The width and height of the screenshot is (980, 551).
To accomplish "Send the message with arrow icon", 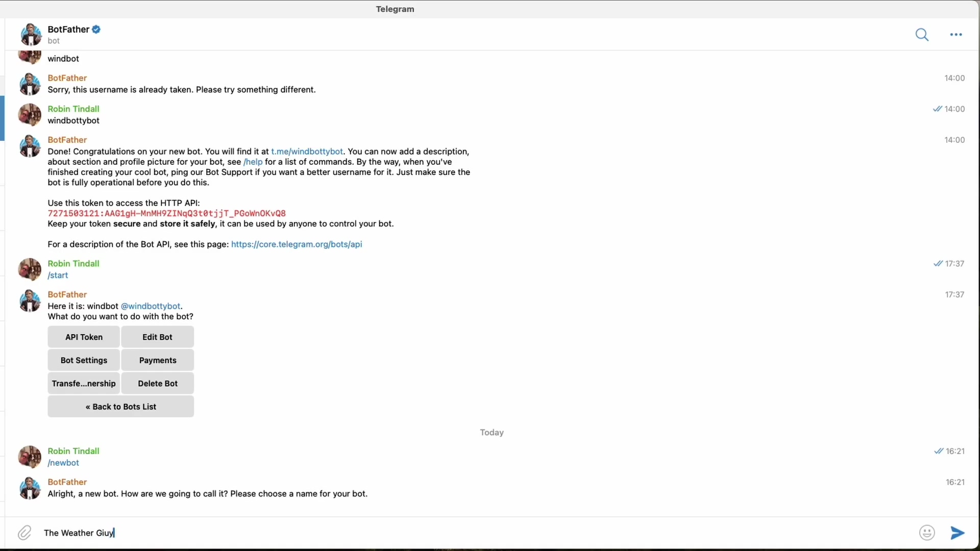I will click(958, 533).
